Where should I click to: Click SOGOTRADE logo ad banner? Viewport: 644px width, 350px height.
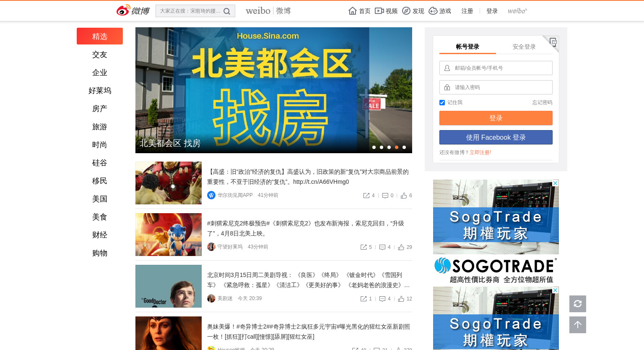[496, 270]
